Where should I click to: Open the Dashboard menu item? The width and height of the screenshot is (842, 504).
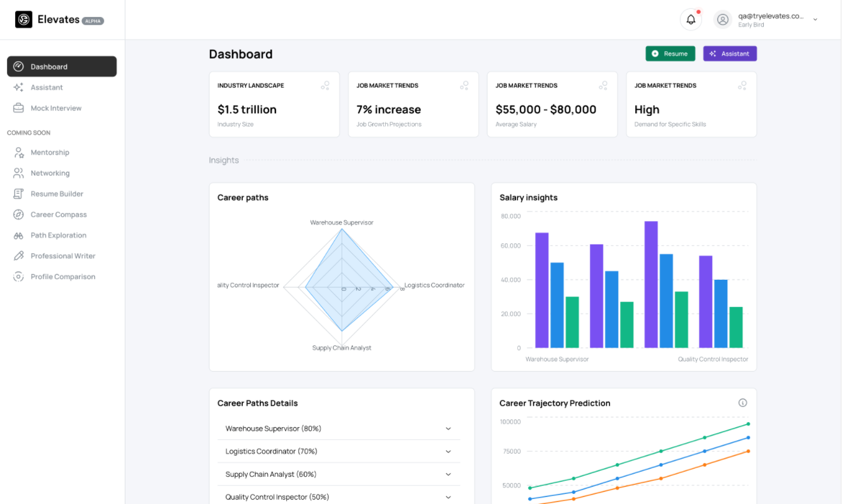click(62, 67)
